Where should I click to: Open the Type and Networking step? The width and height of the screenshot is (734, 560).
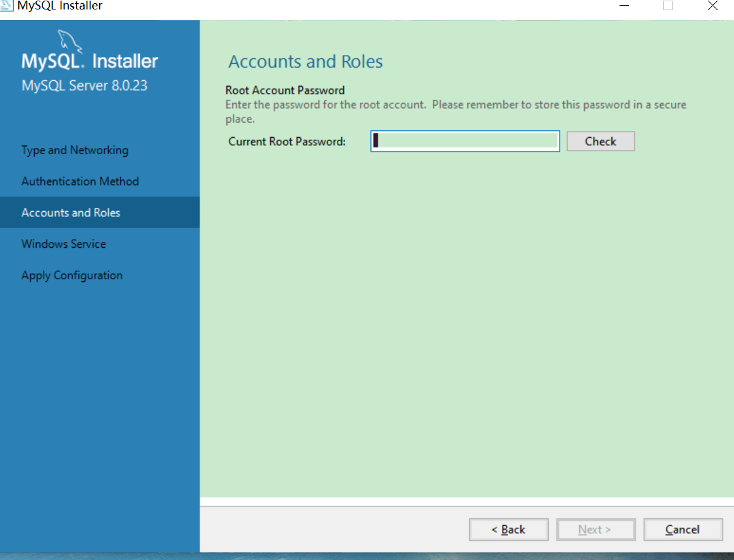pos(75,150)
